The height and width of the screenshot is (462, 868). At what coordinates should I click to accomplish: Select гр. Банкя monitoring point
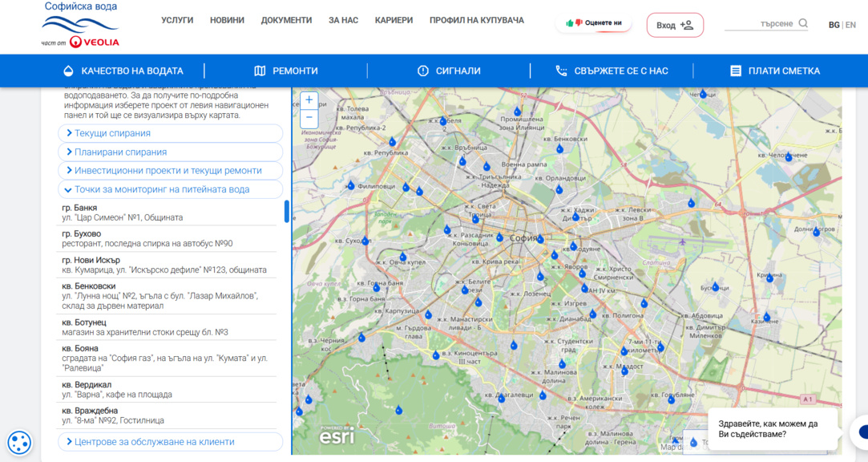(166, 213)
